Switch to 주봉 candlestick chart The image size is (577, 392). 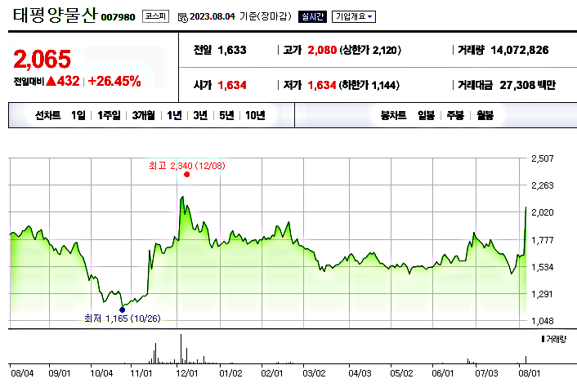455,115
